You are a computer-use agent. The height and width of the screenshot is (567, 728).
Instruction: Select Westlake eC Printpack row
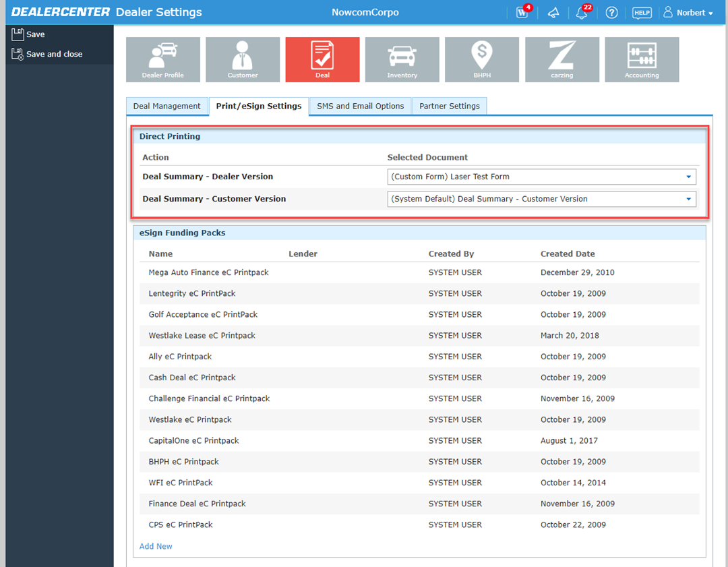pyautogui.click(x=419, y=419)
